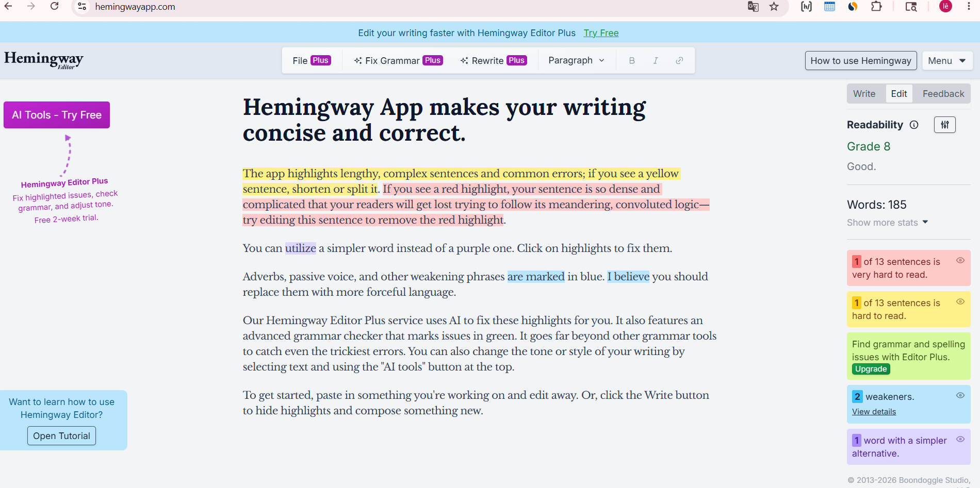This screenshot has width=980, height=488.
Task: Click the blue highlighted phrase 'I believe'
Action: (628, 277)
